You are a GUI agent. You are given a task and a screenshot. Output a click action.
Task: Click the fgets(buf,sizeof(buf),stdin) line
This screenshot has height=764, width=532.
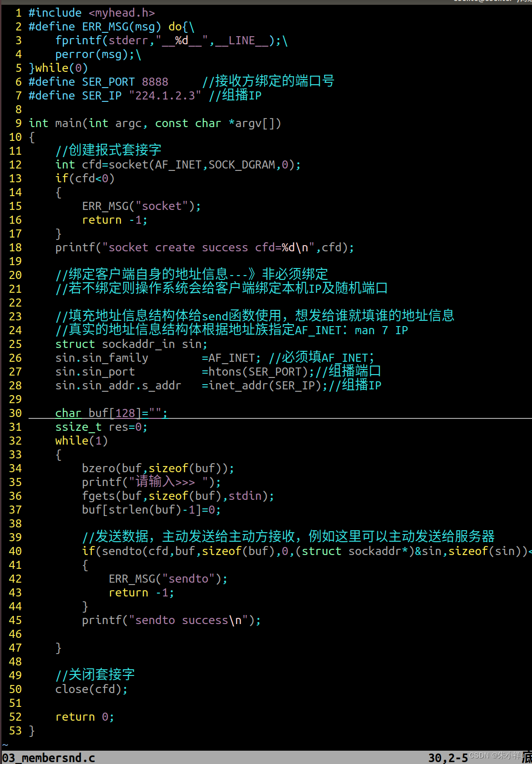(x=178, y=496)
